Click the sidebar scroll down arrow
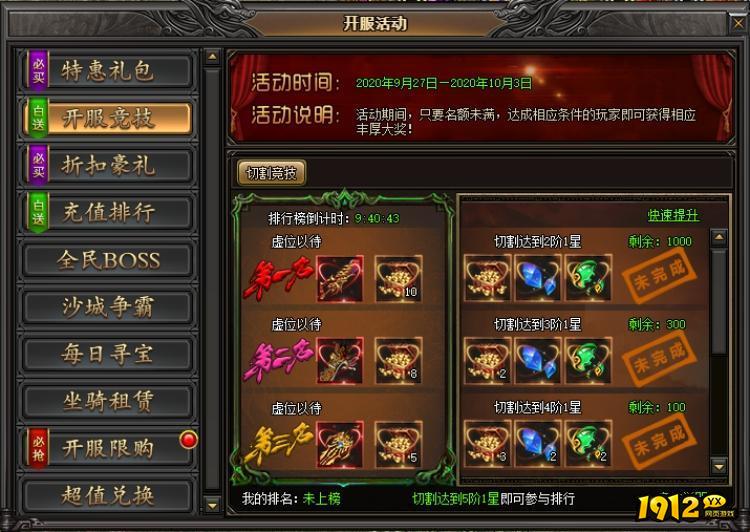This screenshot has width=750, height=532. [211, 505]
